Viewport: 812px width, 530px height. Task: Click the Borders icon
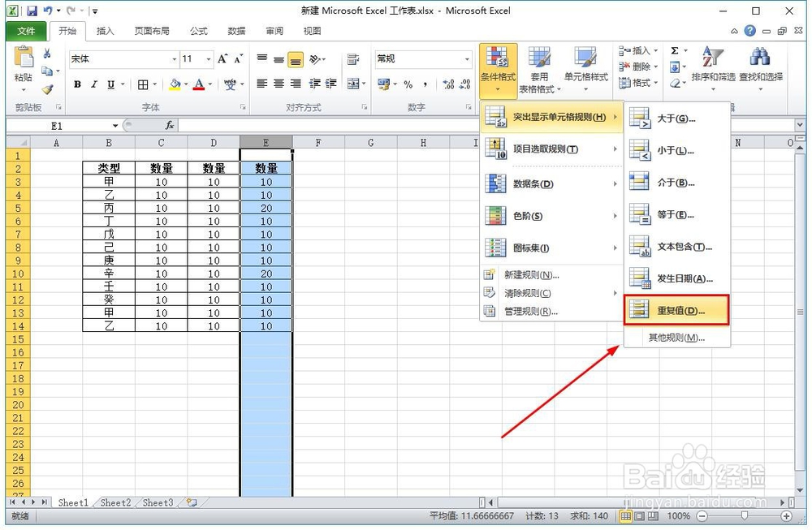pyautogui.click(x=143, y=84)
